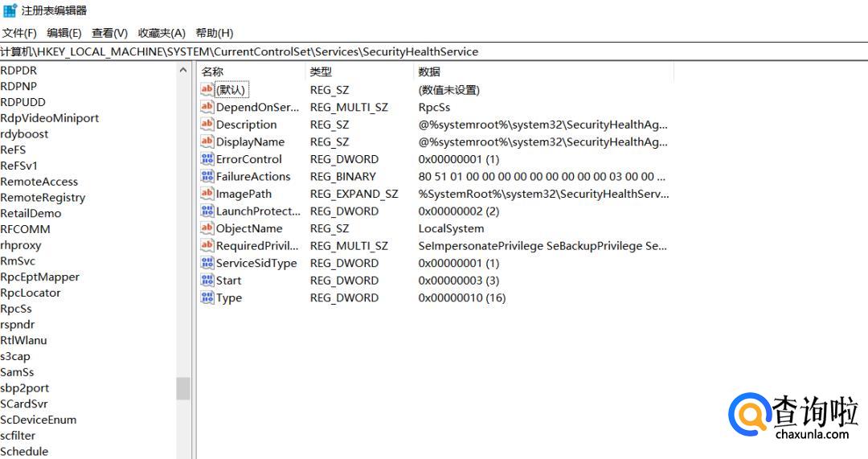Click the binary icon beside Start value

(207, 281)
